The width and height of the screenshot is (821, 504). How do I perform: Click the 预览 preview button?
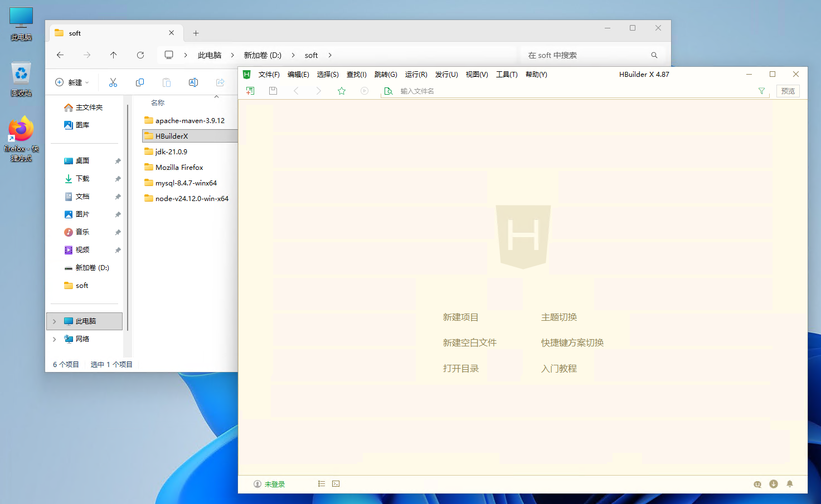tap(788, 90)
